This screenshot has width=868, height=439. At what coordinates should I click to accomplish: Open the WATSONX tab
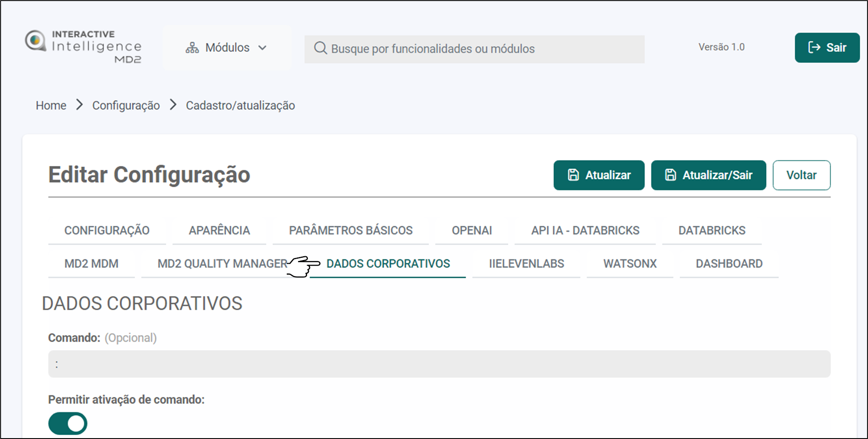coord(630,263)
